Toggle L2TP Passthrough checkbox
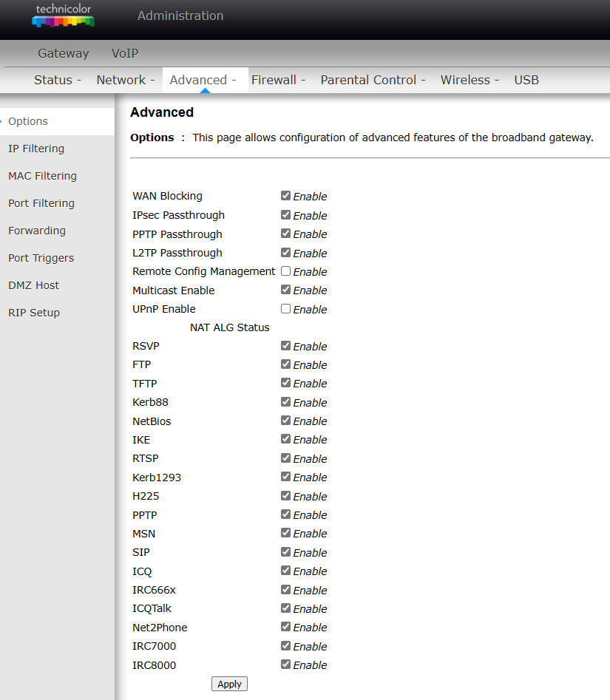 click(286, 252)
